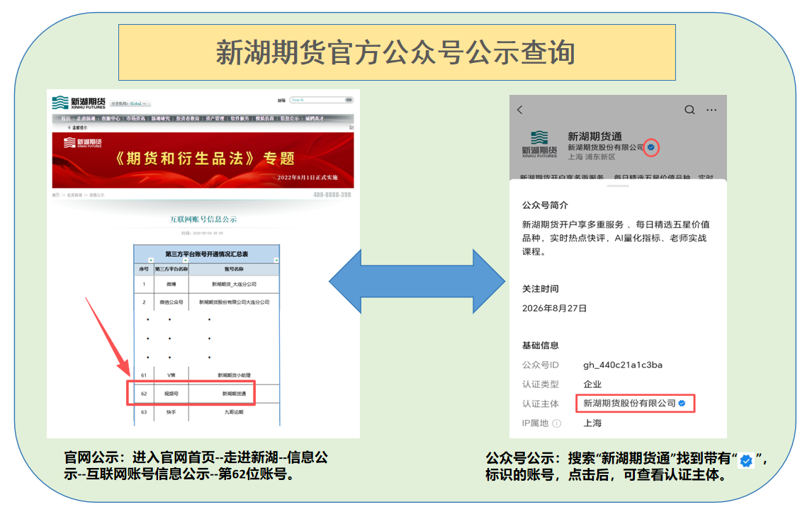Tap the 新湖期货通 account title
The height and width of the screenshot is (514, 812).
coord(594,137)
